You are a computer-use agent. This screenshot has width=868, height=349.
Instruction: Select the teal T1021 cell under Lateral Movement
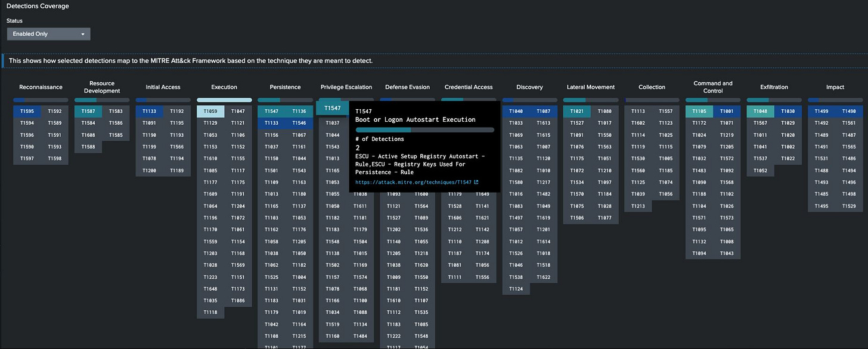(x=576, y=111)
